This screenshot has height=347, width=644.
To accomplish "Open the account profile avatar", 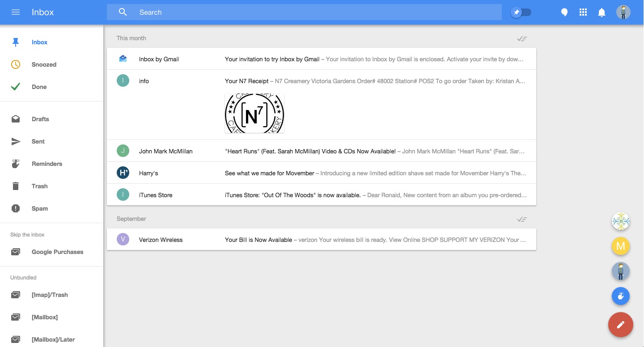I will [x=623, y=12].
